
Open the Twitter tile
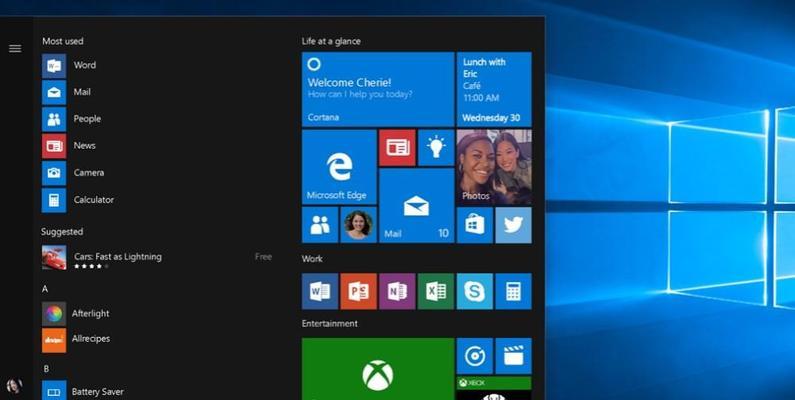click(x=514, y=225)
